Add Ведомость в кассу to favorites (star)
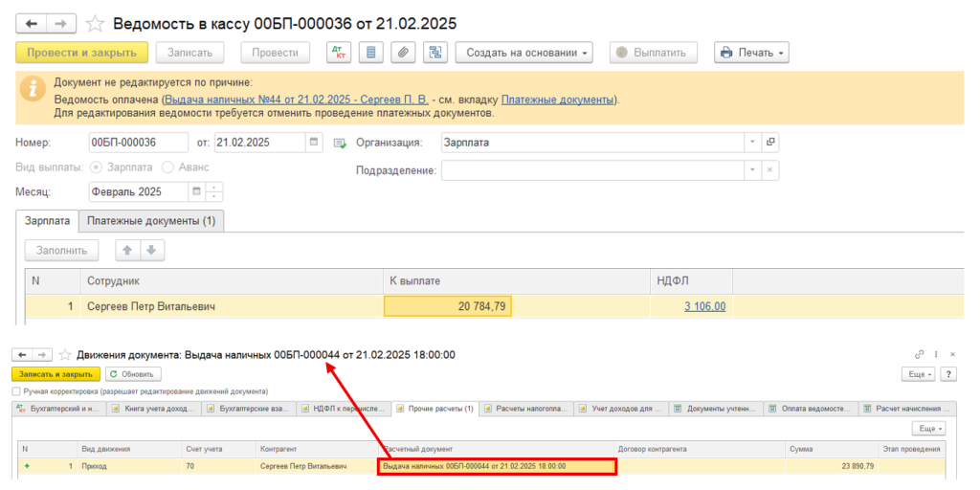Image resolution: width=980 pixels, height=490 pixels. pos(95,24)
